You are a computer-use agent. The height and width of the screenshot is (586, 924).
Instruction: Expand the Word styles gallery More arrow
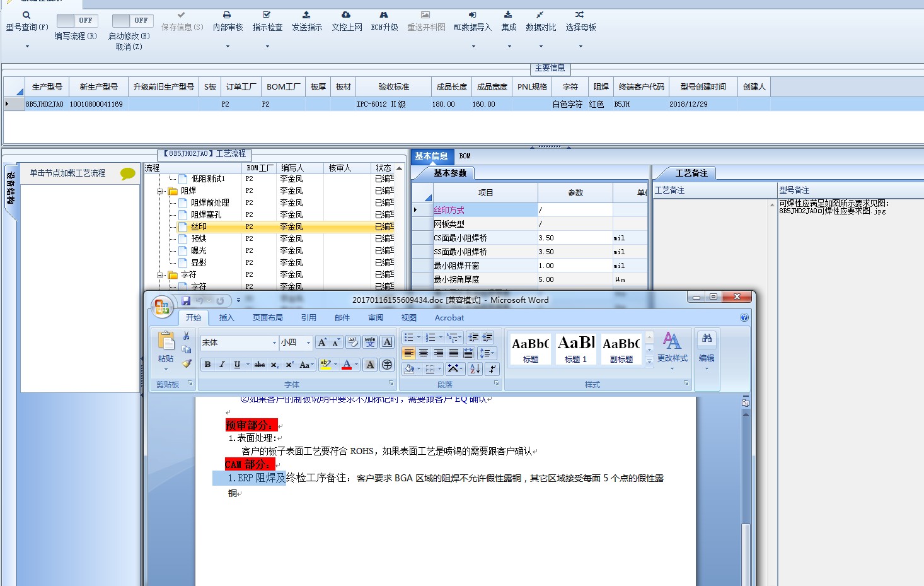[650, 362]
